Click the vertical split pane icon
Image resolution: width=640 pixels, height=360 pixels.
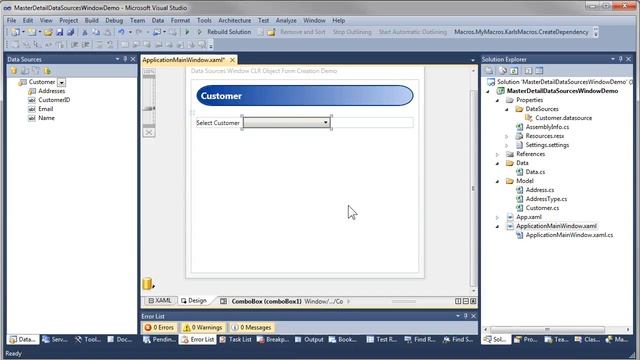point(458,301)
